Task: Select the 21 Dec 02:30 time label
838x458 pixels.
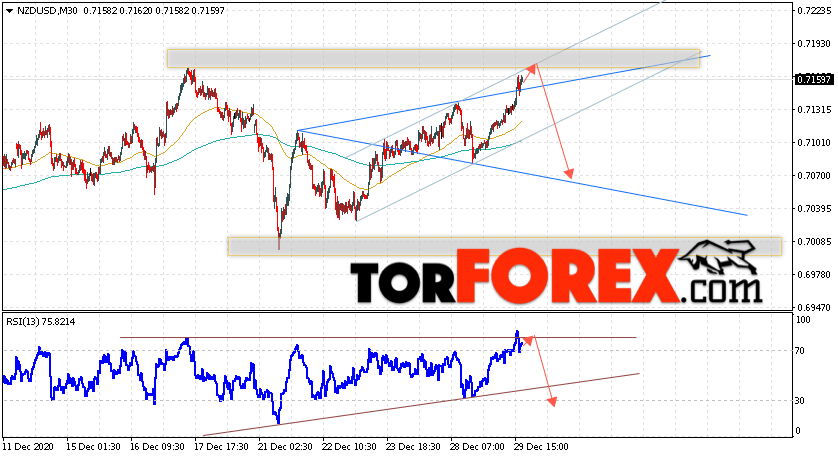Action: (285, 446)
